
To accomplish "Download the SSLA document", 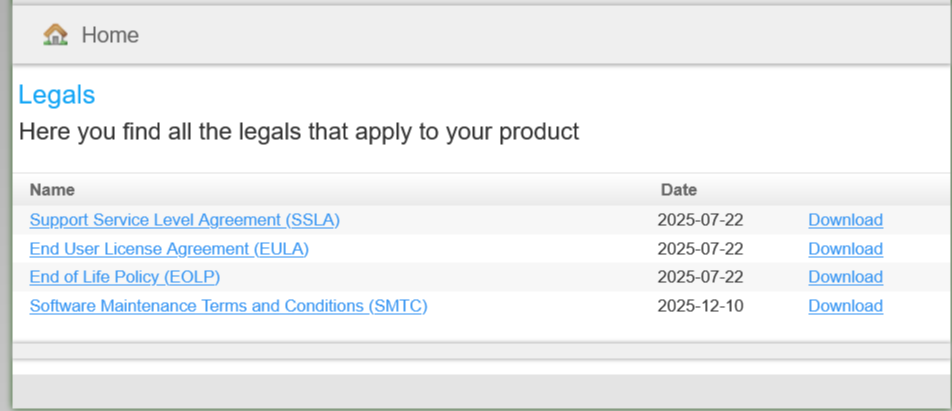I will (845, 220).
